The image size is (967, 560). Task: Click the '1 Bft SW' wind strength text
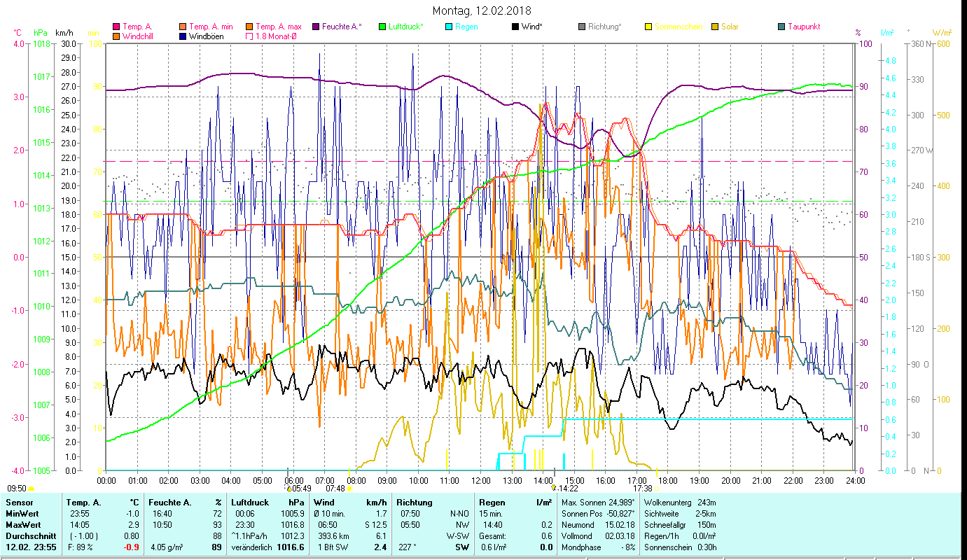[x=333, y=547]
